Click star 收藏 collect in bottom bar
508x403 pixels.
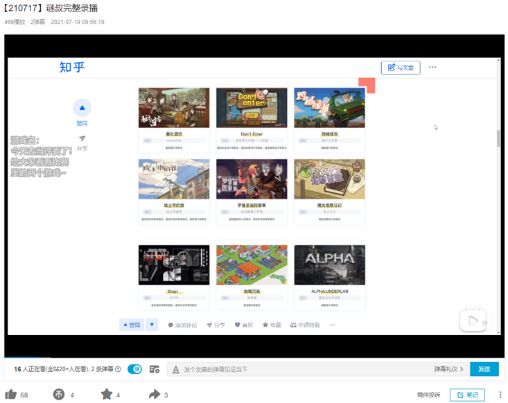272,325
